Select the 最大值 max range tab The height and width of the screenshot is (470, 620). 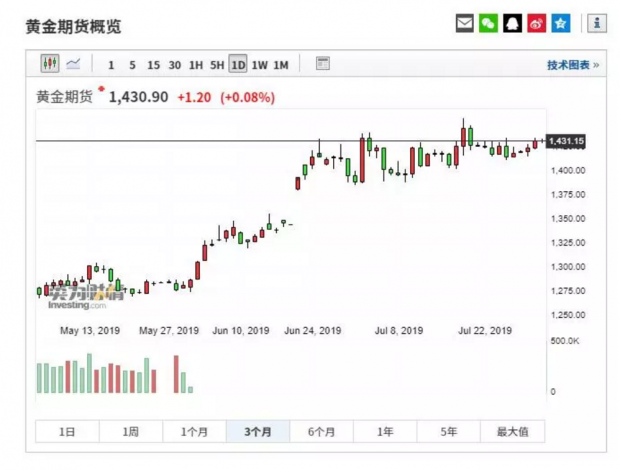(513, 431)
